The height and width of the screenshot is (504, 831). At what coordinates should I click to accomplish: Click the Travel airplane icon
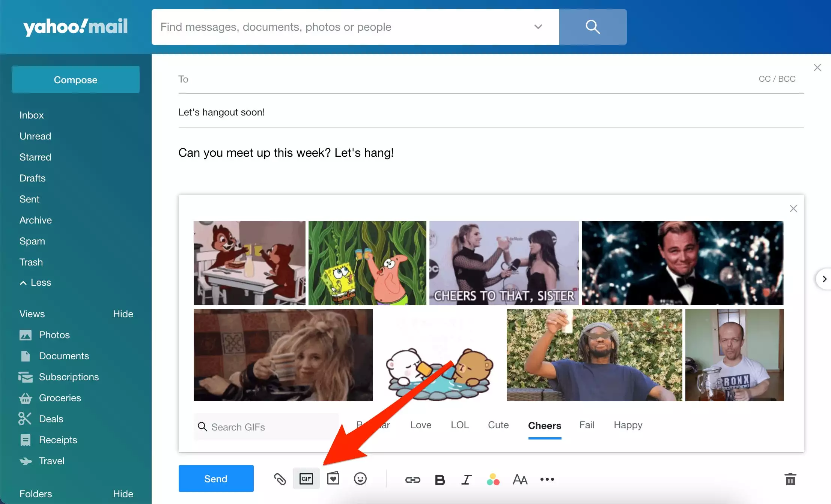click(x=26, y=461)
